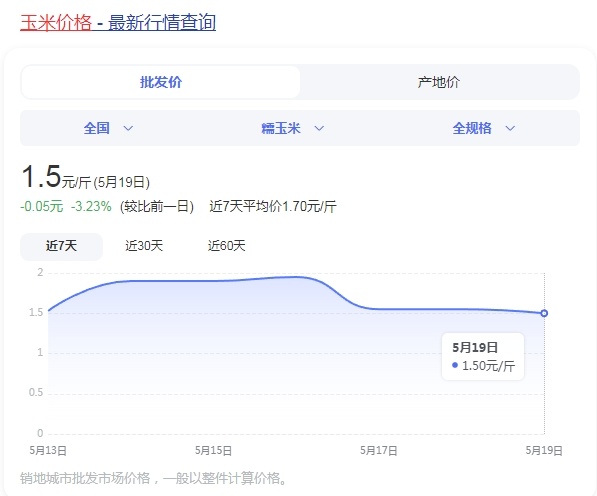Select the 近30天 range option
The image size is (597, 496).
click(x=144, y=246)
